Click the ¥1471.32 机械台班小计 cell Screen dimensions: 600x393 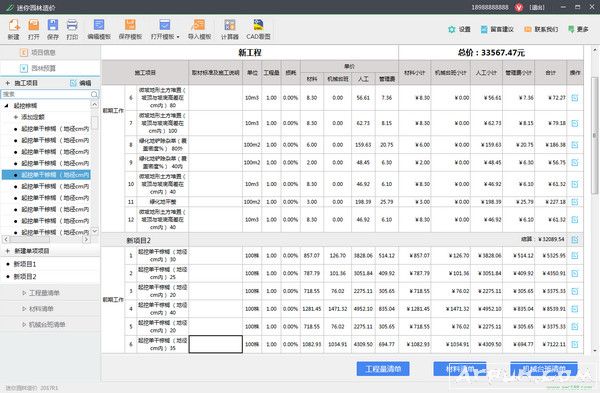pos(451,309)
